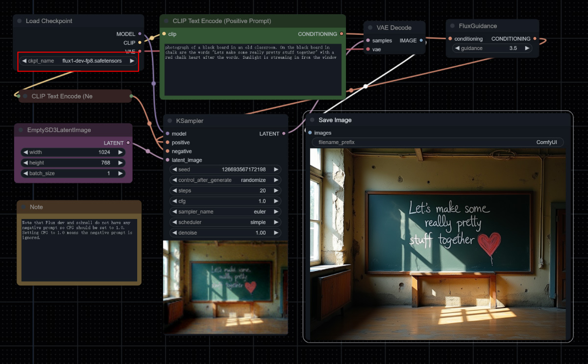Change control_after_generate randomize option

click(225, 180)
